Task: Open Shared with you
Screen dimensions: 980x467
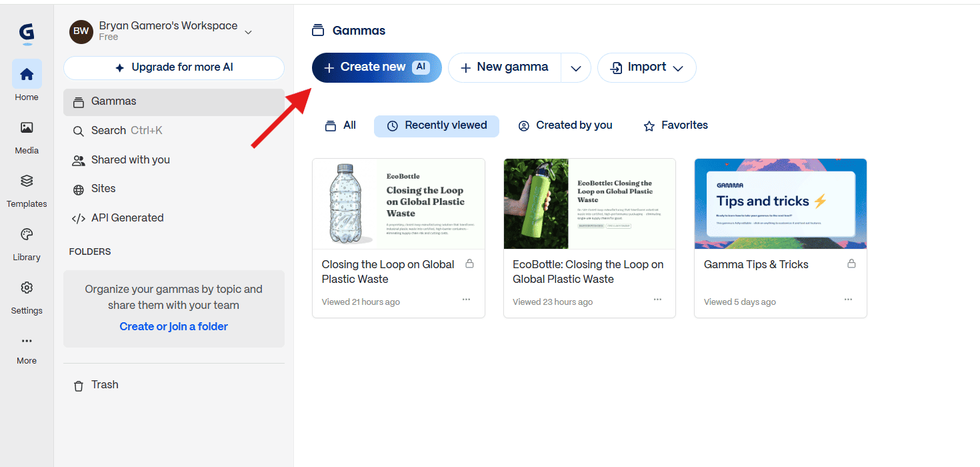Action: [x=174, y=160]
